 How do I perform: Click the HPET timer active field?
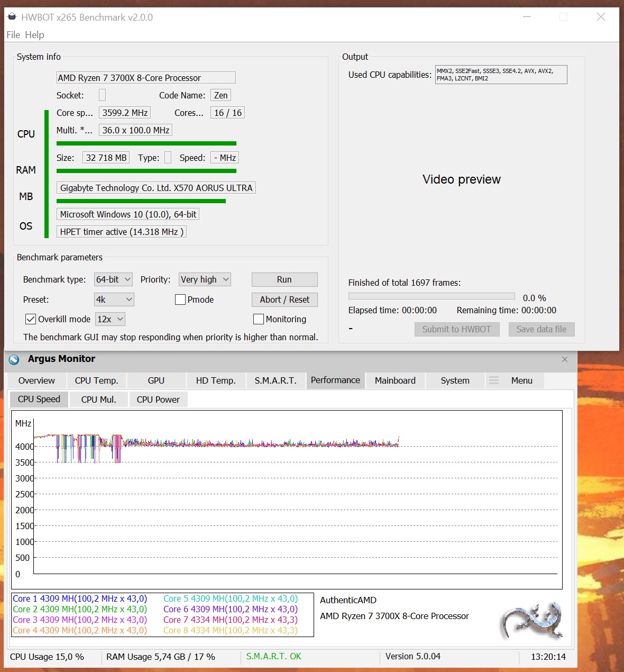tap(122, 232)
